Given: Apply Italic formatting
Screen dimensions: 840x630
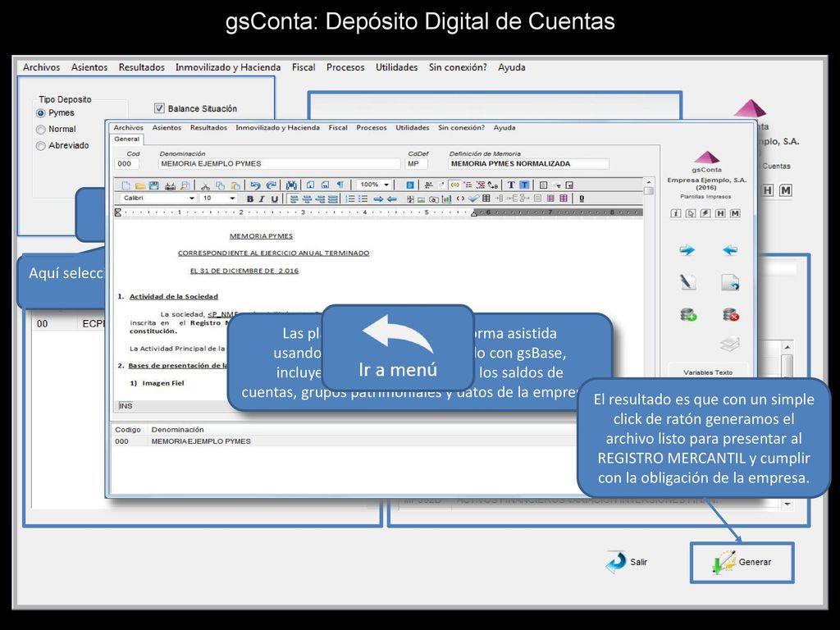Looking at the screenshot, I should click(262, 199).
